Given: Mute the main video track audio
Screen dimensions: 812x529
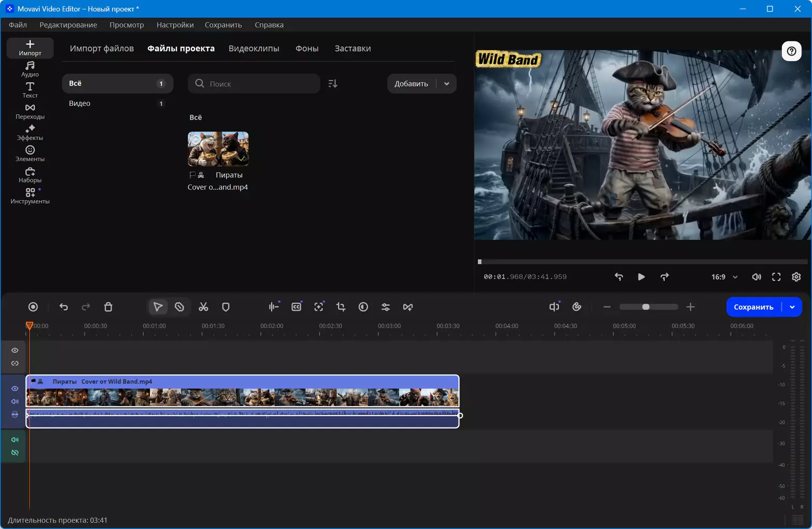Looking at the screenshot, I should (15, 401).
